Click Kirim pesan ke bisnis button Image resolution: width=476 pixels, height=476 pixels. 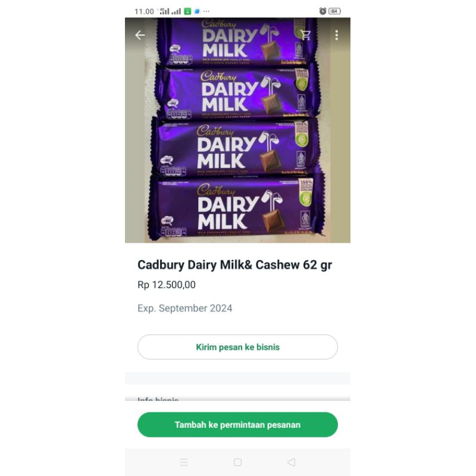pos(237,347)
